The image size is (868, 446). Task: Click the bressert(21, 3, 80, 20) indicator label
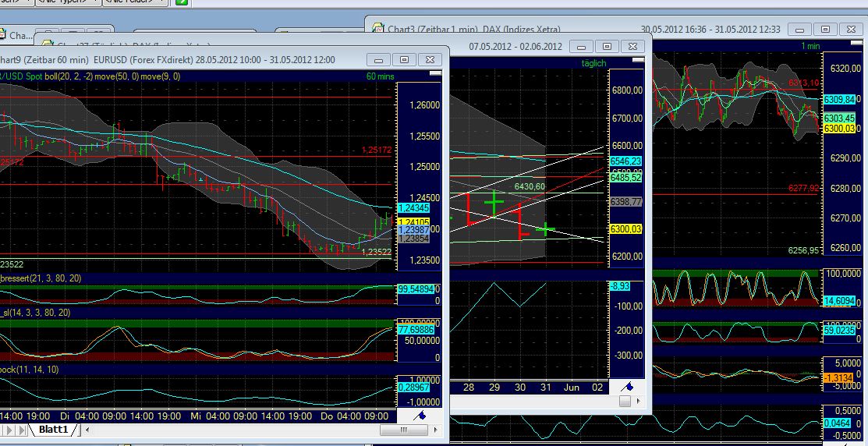[x=41, y=278]
